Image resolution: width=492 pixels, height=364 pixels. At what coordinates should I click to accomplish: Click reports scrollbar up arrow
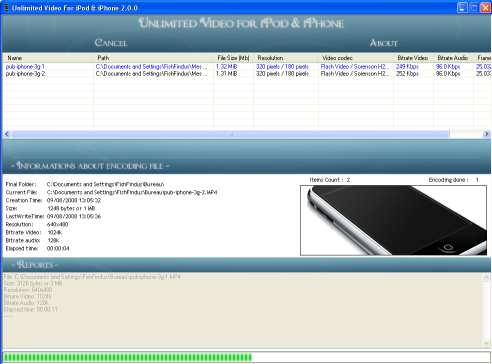[486, 277]
